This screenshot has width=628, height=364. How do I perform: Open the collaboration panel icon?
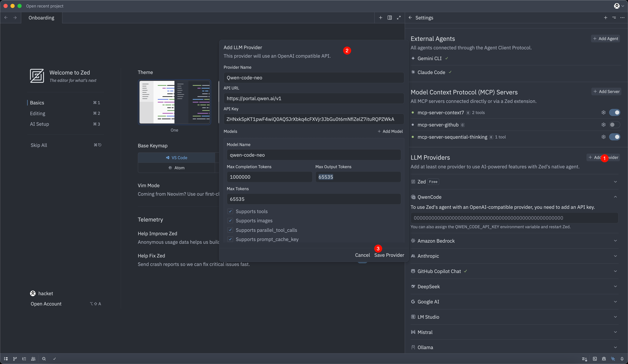point(33,359)
